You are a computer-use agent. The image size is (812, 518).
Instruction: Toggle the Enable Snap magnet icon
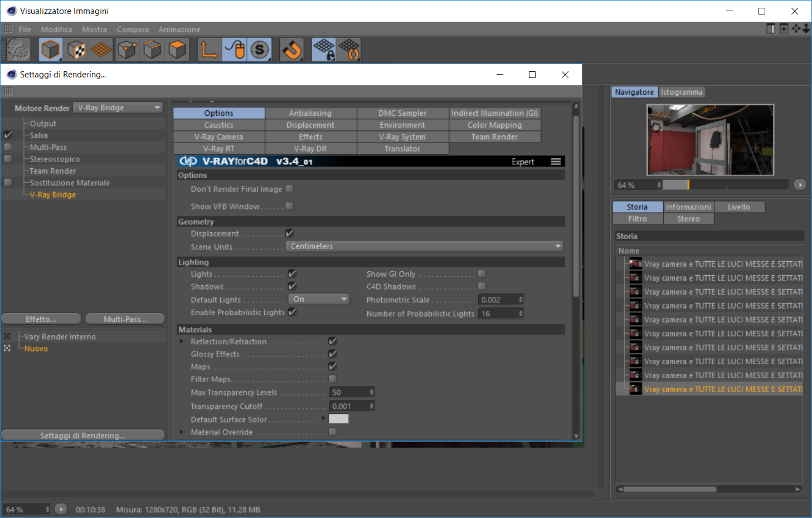point(291,50)
